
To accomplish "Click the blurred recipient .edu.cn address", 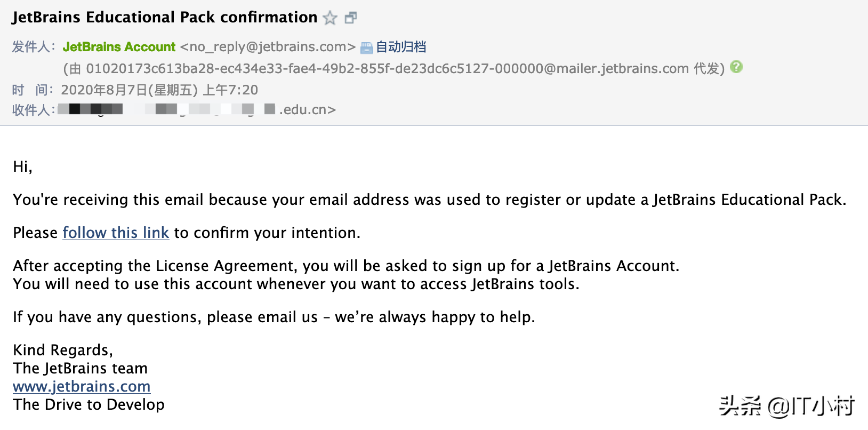I will tap(197, 110).
